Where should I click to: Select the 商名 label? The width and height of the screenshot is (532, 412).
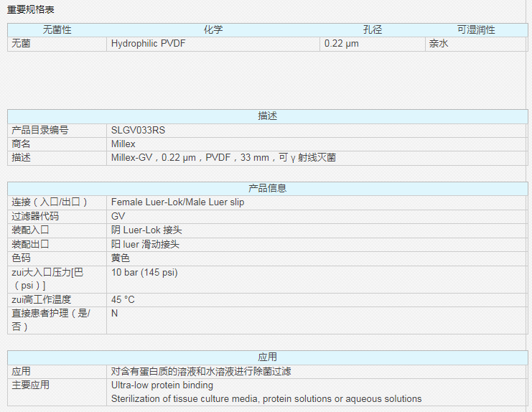[x=21, y=144]
